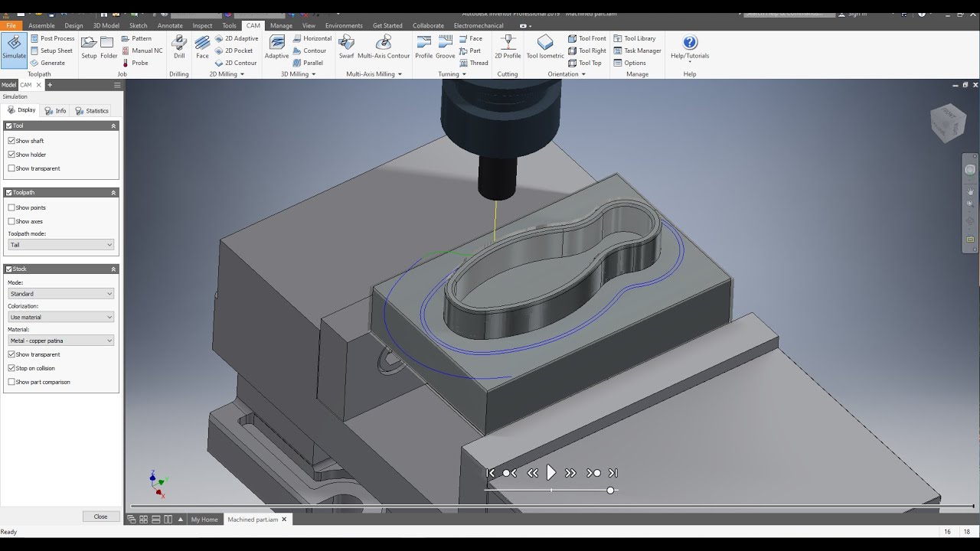The width and height of the screenshot is (980, 551).
Task: Select the Thread turning tool
Action: pyautogui.click(x=473, y=63)
